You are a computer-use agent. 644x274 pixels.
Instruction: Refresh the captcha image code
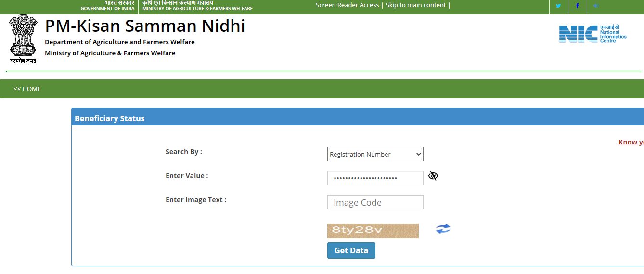point(443,229)
